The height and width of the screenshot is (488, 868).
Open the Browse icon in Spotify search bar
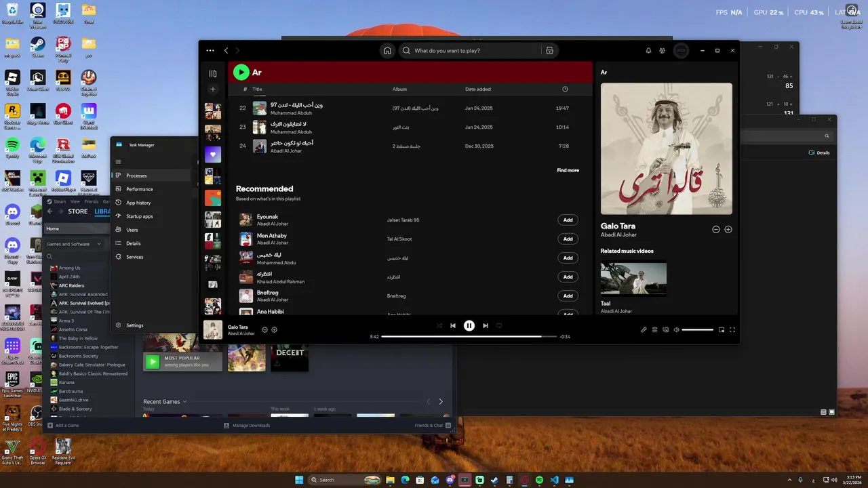549,50
